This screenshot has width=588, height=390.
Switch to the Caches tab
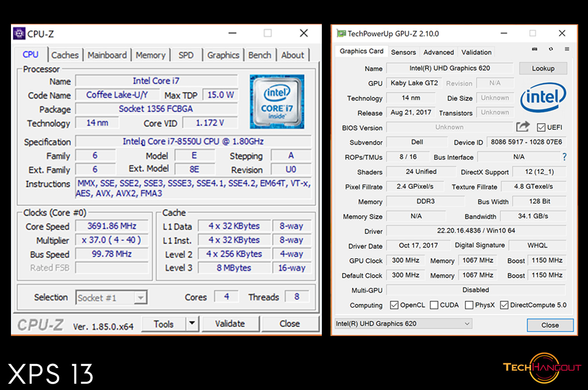click(65, 55)
